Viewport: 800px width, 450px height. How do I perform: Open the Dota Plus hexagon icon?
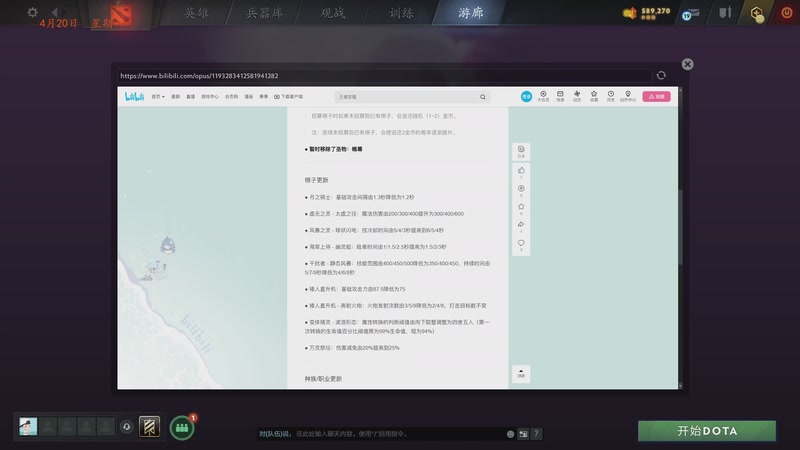click(x=757, y=13)
